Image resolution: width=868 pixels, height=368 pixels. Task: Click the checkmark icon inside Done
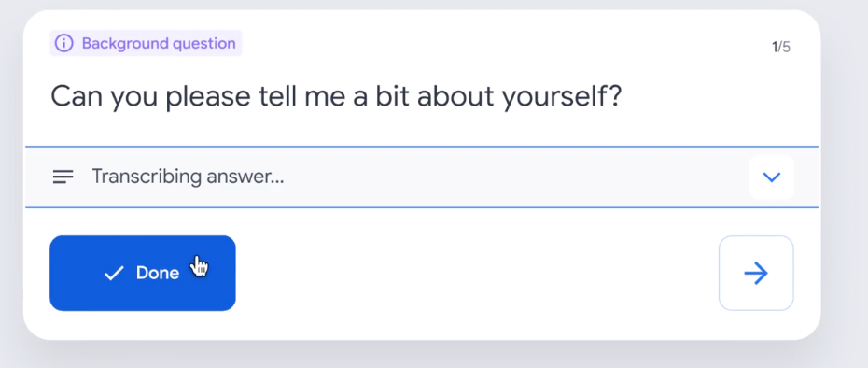pyautogui.click(x=114, y=274)
